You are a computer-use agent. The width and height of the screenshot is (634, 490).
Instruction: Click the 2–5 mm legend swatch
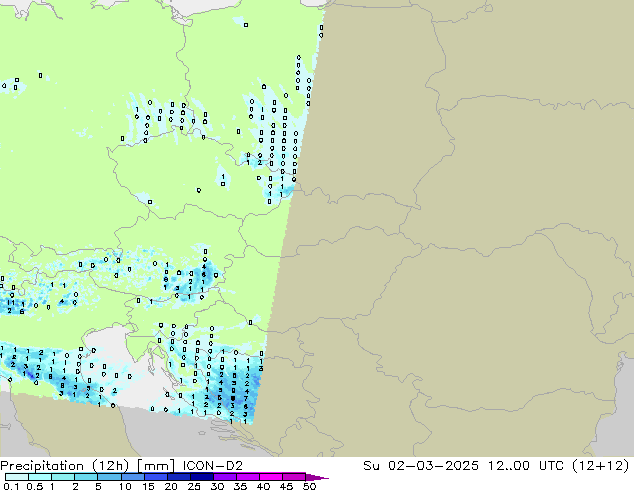pyautogui.click(x=86, y=477)
